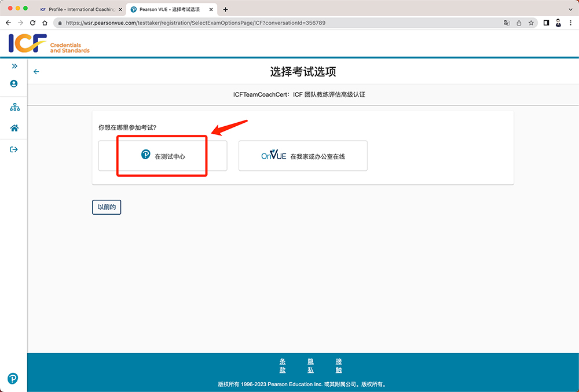Image resolution: width=579 pixels, height=392 pixels.
Task: Click the translate page icon in address bar
Action: pyautogui.click(x=507, y=23)
